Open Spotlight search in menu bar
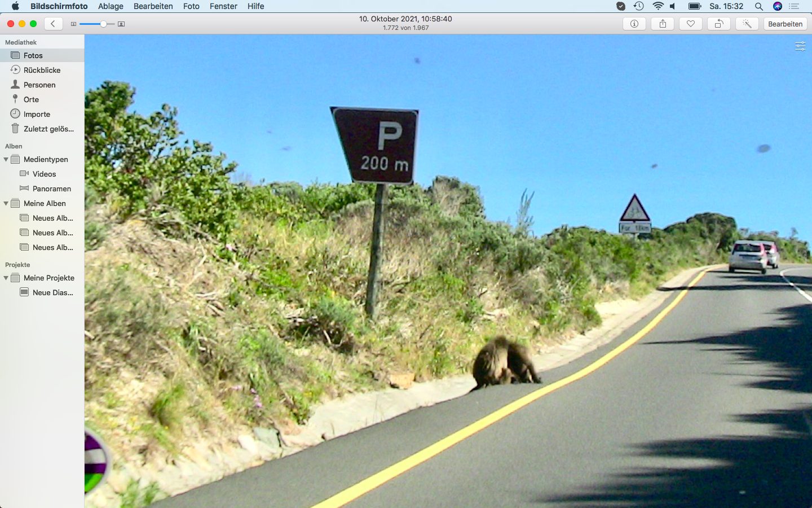 (759, 6)
